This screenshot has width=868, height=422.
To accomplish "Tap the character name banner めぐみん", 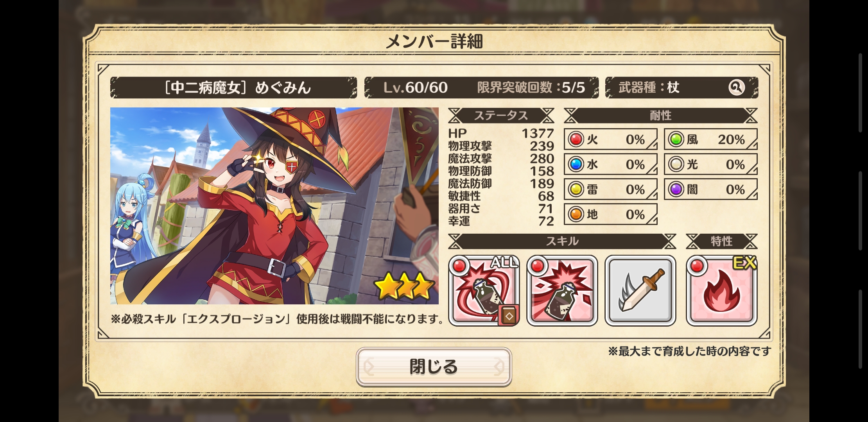I will [x=234, y=88].
